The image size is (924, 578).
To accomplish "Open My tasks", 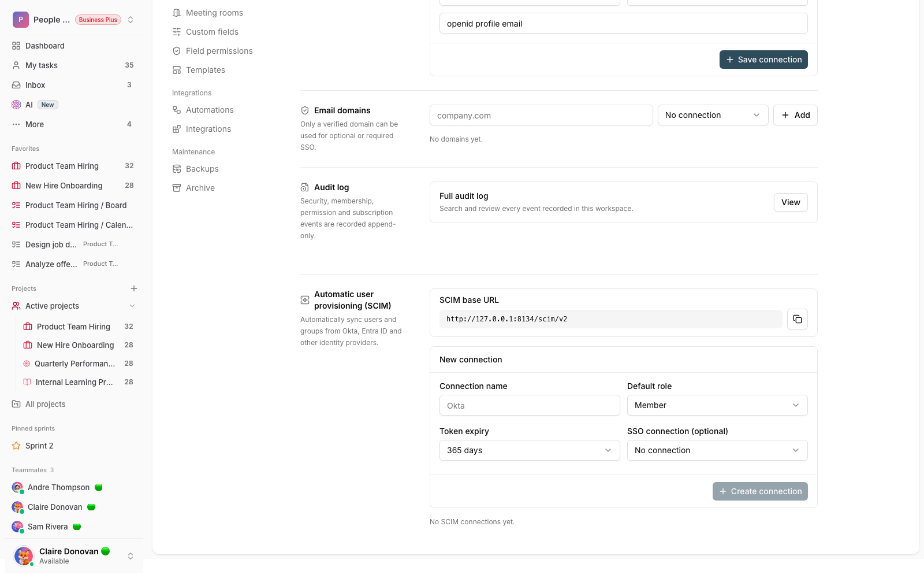I will pos(74,65).
